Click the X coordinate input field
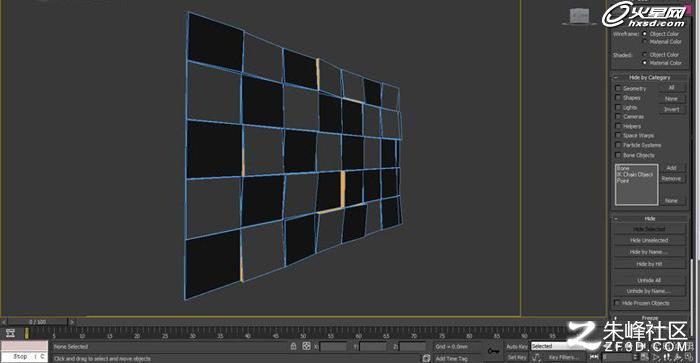Viewport: 700px width, 363px height. point(333,346)
